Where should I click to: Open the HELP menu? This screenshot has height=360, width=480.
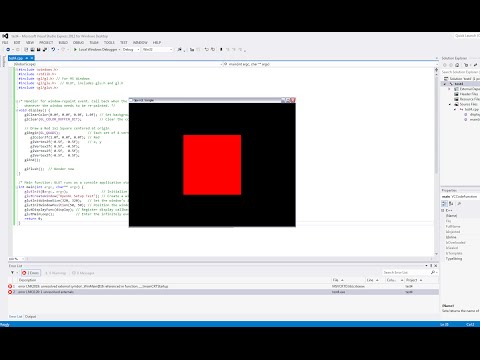tap(157, 43)
